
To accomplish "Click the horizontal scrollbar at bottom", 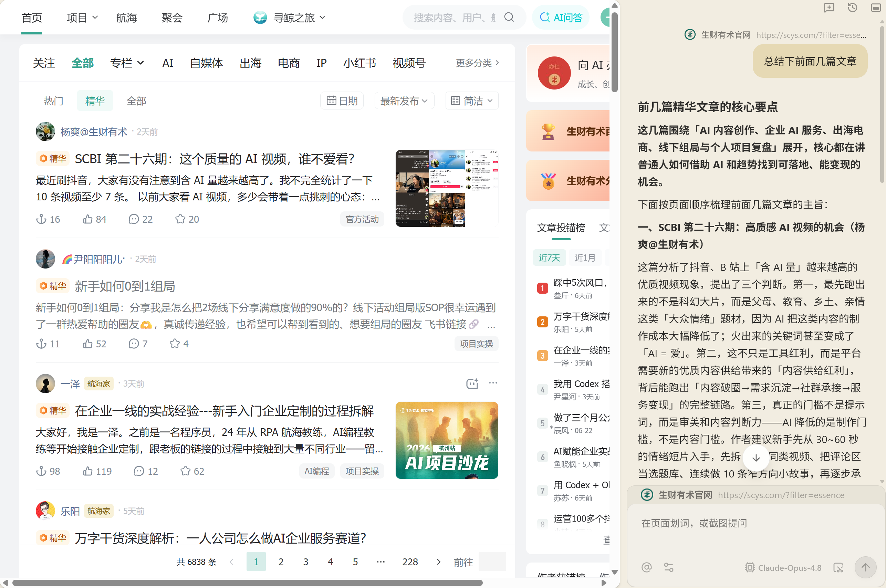I will click(x=248, y=583).
